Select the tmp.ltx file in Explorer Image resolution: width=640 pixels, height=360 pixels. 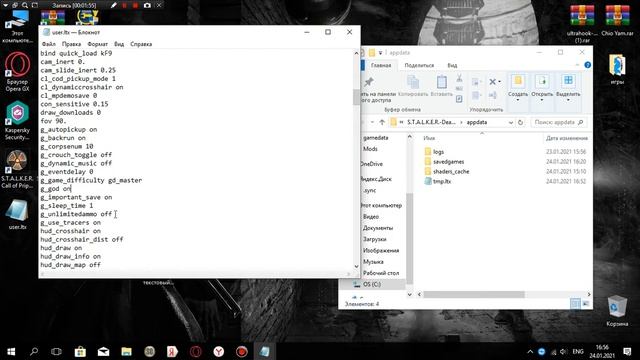(x=442, y=181)
